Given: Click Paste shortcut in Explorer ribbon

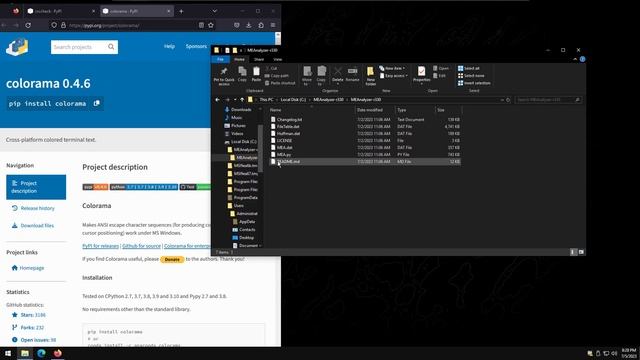Looking at the screenshot, I should point(280,83).
